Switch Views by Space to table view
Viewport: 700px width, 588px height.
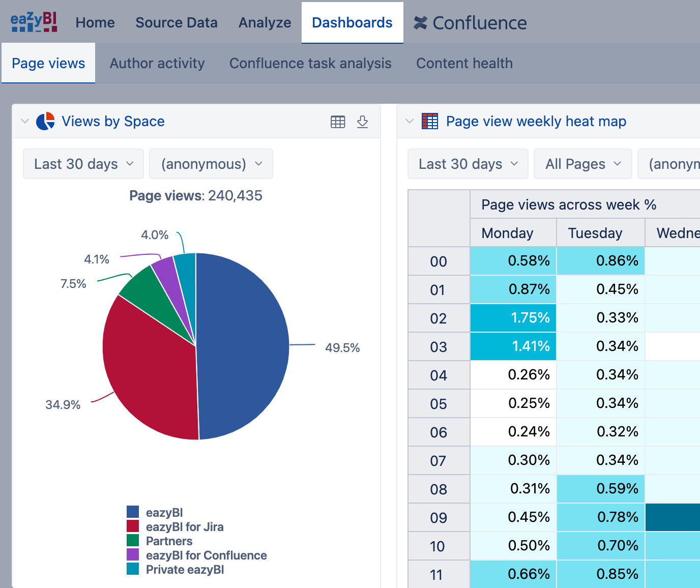pyautogui.click(x=338, y=122)
